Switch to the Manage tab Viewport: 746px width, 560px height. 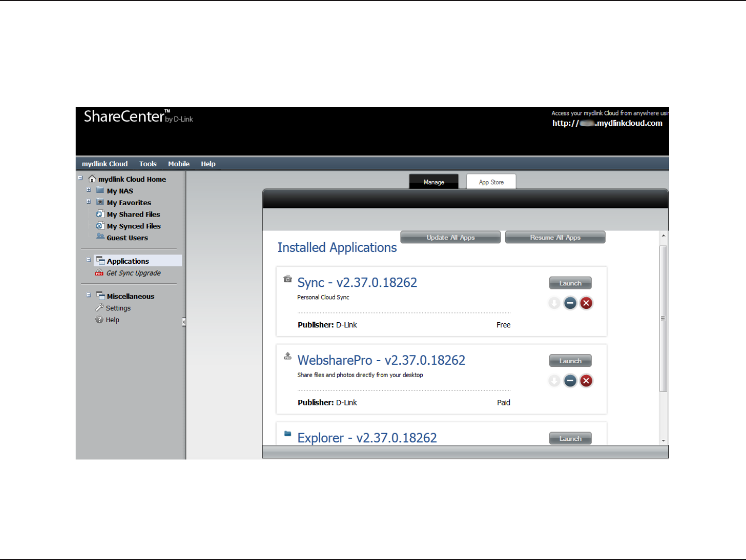[x=434, y=182]
